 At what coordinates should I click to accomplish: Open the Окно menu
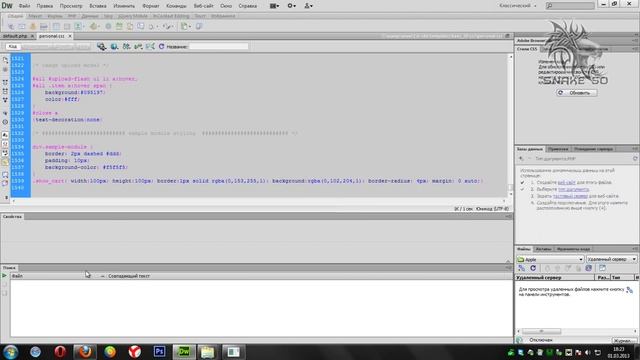point(226,6)
